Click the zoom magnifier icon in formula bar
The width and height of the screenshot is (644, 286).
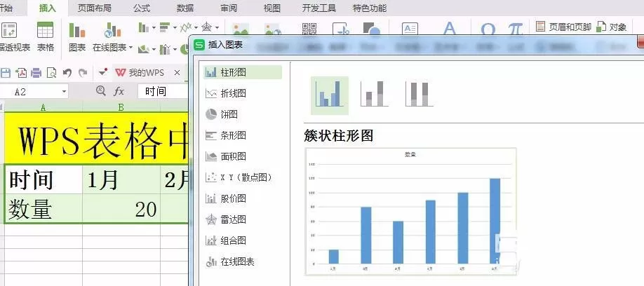click(x=101, y=90)
